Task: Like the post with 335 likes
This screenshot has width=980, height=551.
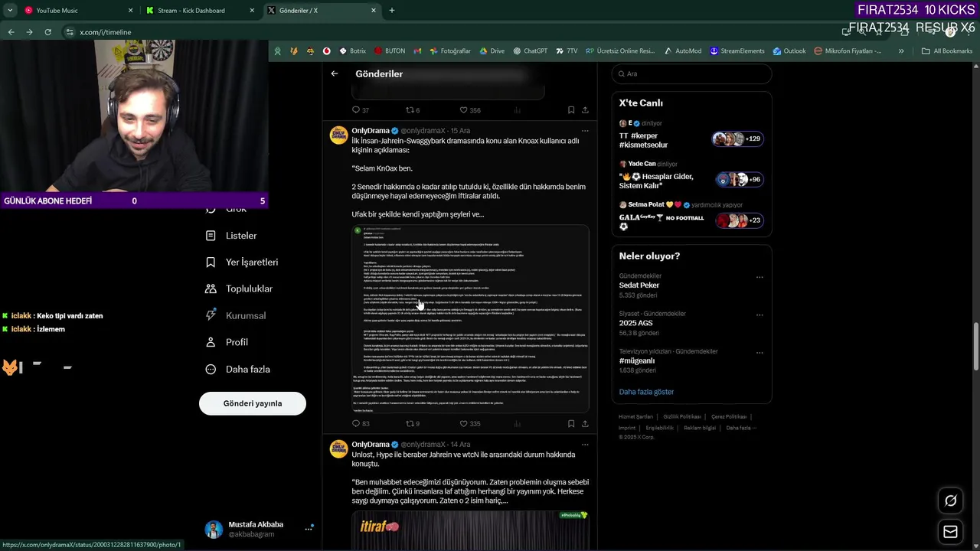Action: point(463,423)
